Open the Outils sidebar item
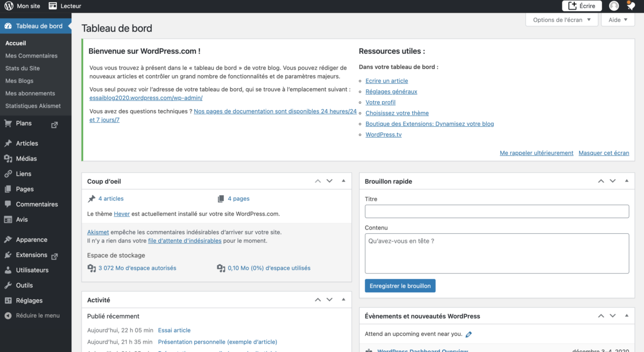The height and width of the screenshot is (352, 644). (x=24, y=285)
